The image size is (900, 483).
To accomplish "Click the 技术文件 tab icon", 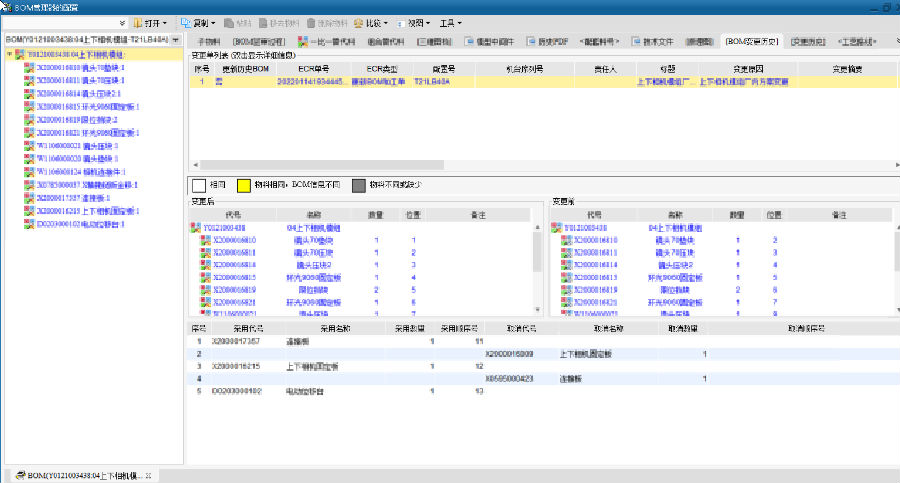I will [634, 41].
